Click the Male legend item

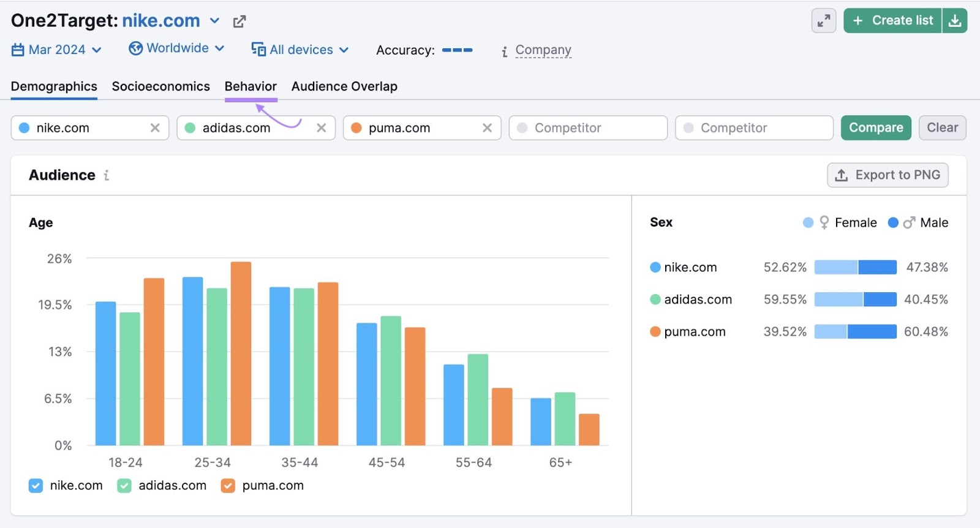918,223
